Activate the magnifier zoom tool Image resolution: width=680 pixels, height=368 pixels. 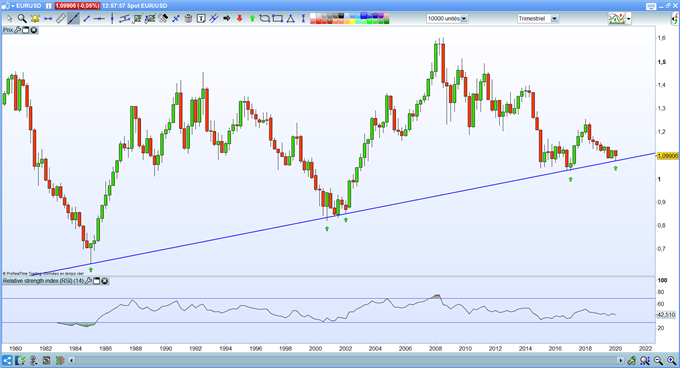[22, 19]
